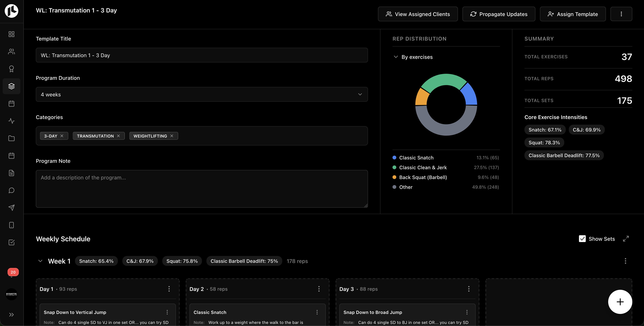Select Other legend row
Image resolution: width=644 pixels, height=326 pixels.
tap(446, 187)
